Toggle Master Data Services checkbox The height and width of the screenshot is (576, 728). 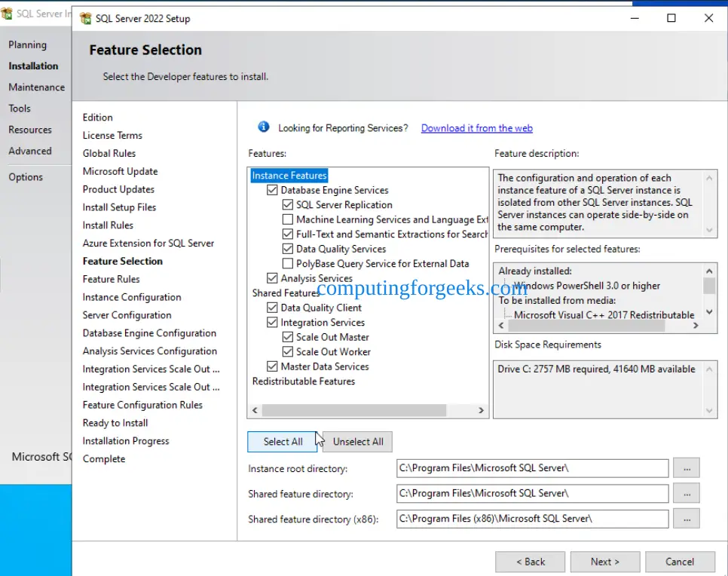pyautogui.click(x=272, y=366)
